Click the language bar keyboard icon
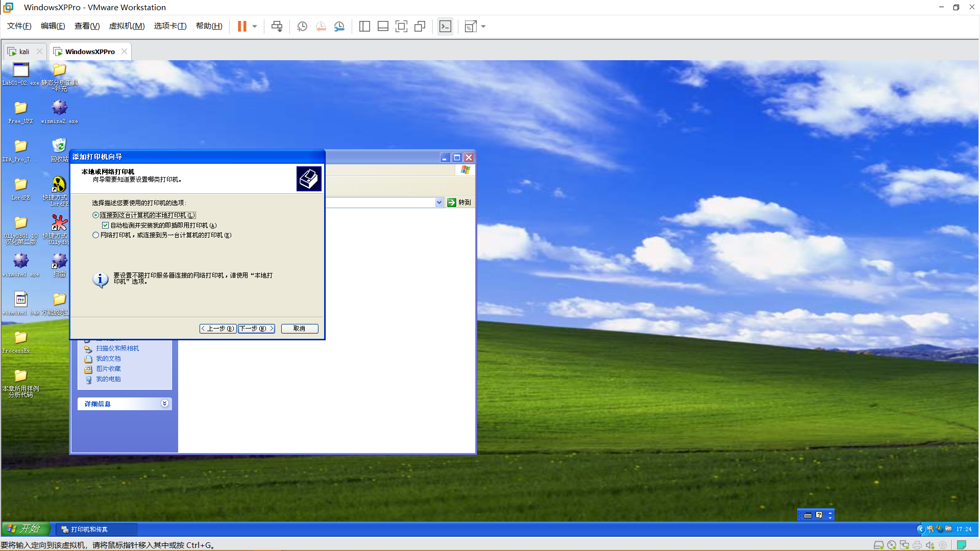The width and height of the screenshot is (980, 551). (808, 515)
